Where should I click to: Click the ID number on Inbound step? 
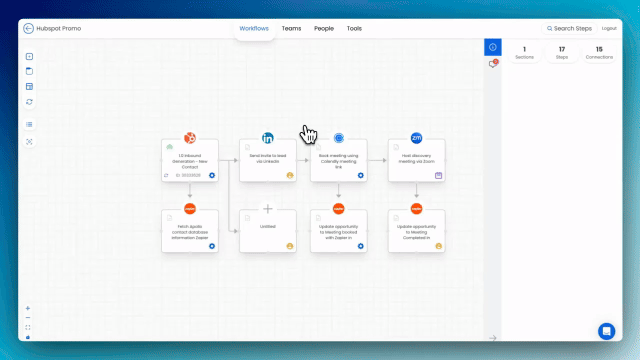click(188, 176)
